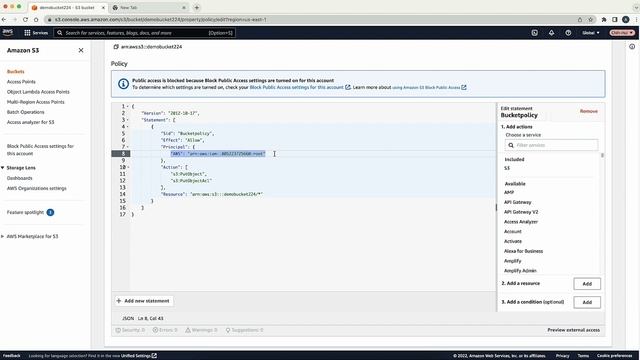Click the services list scrollbar
The image size is (640, 360).
click(602, 156)
